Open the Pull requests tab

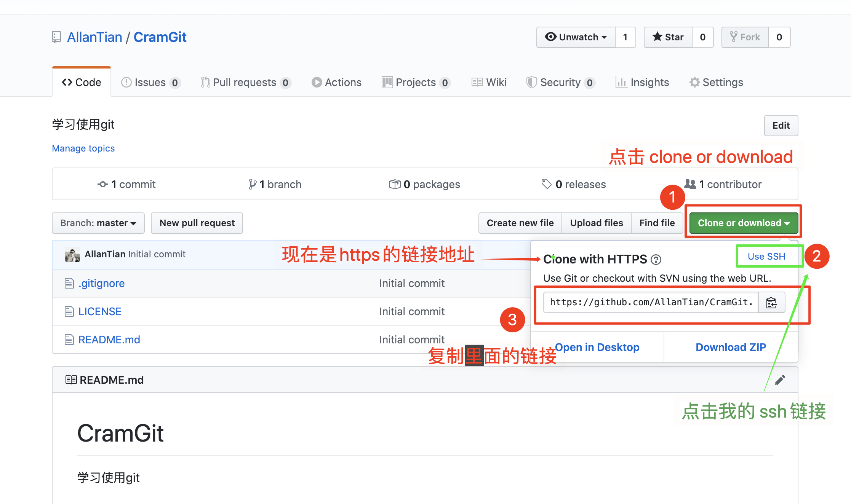point(245,83)
